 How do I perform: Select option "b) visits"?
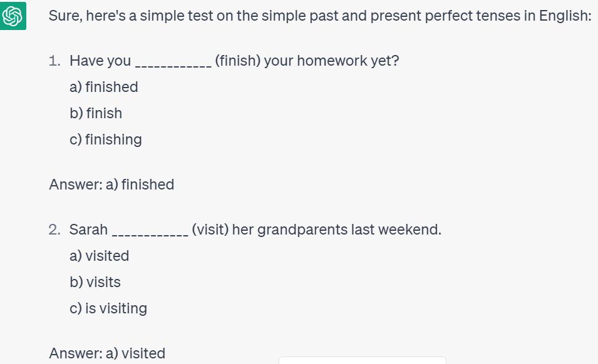95,282
